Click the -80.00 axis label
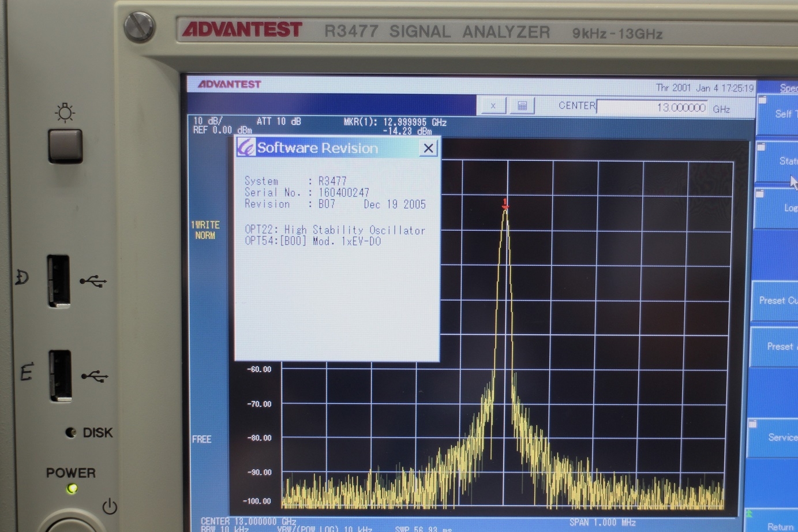 pyautogui.click(x=259, y=438)
